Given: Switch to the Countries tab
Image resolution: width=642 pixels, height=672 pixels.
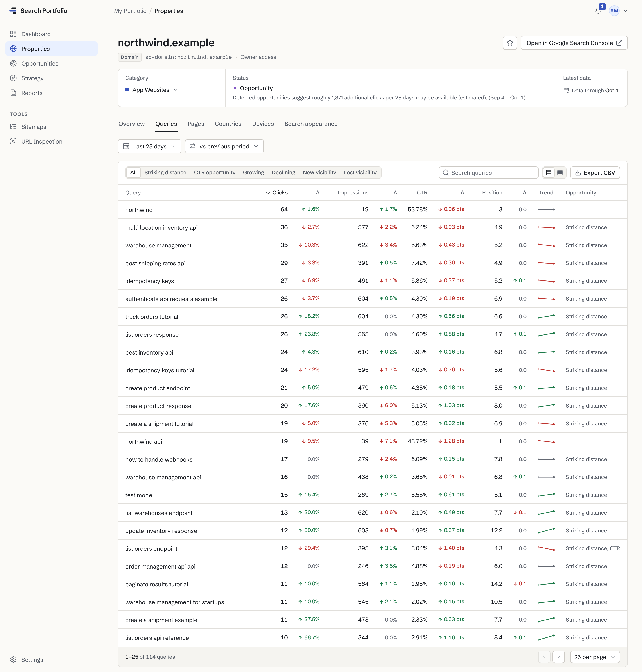Looking at the screenshot, I should point(228,124).
